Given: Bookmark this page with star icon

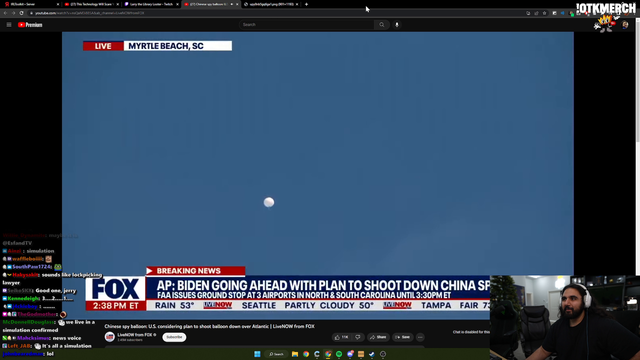Looking at the screenshot, I should [x=544, y=13].
